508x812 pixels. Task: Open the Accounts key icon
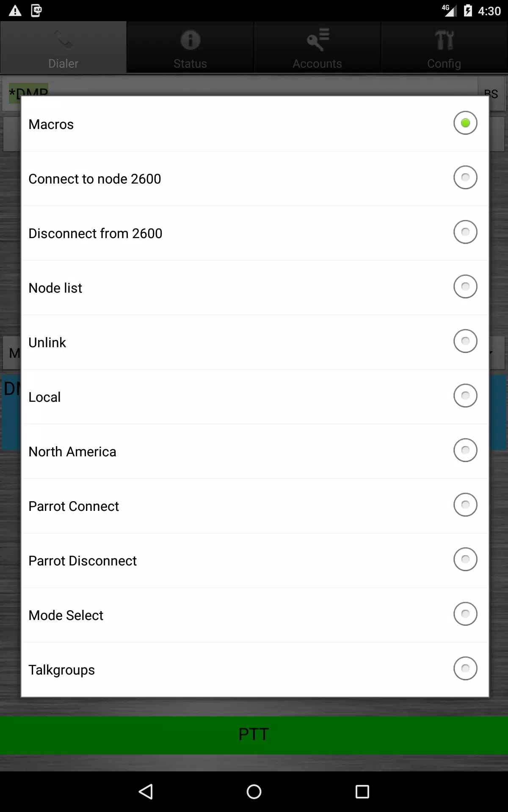(x=317, y=40)
